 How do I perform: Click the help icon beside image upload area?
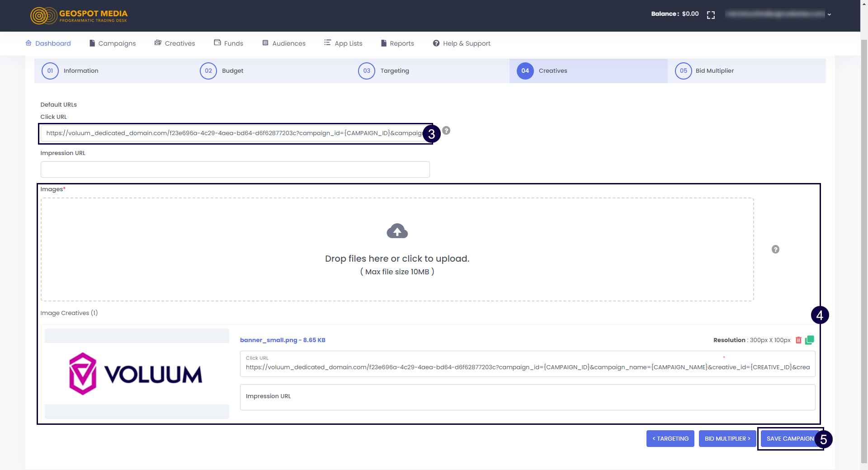point(775,249)
